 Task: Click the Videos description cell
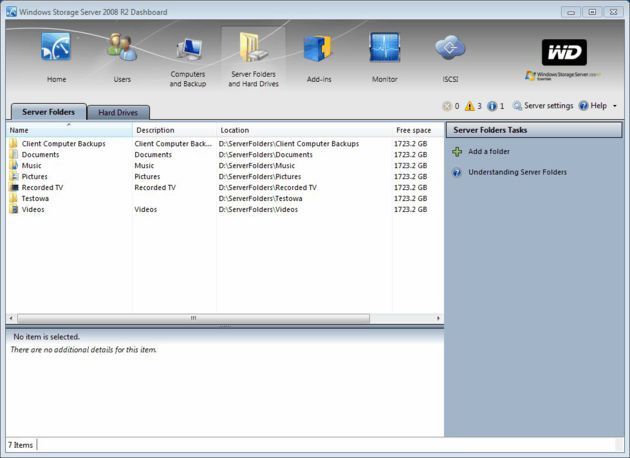[x=145, y=209]
